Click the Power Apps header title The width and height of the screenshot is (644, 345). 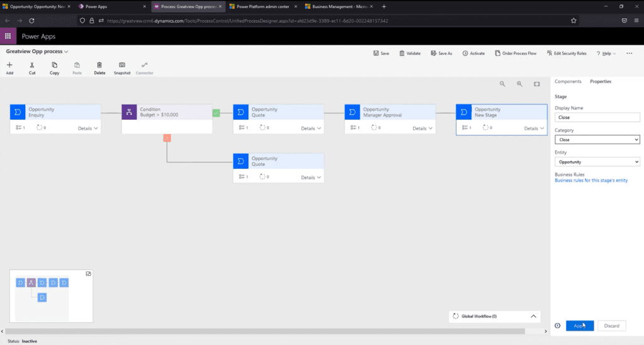pos(38,36)
